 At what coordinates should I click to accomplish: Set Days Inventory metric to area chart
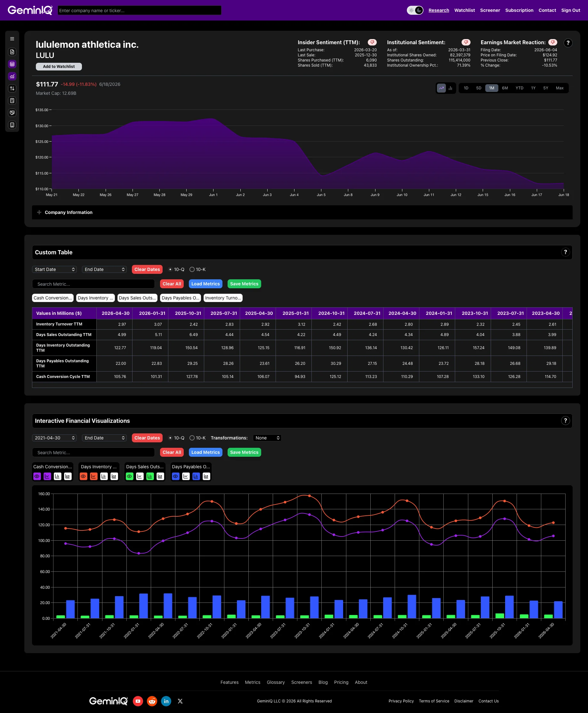114,476
